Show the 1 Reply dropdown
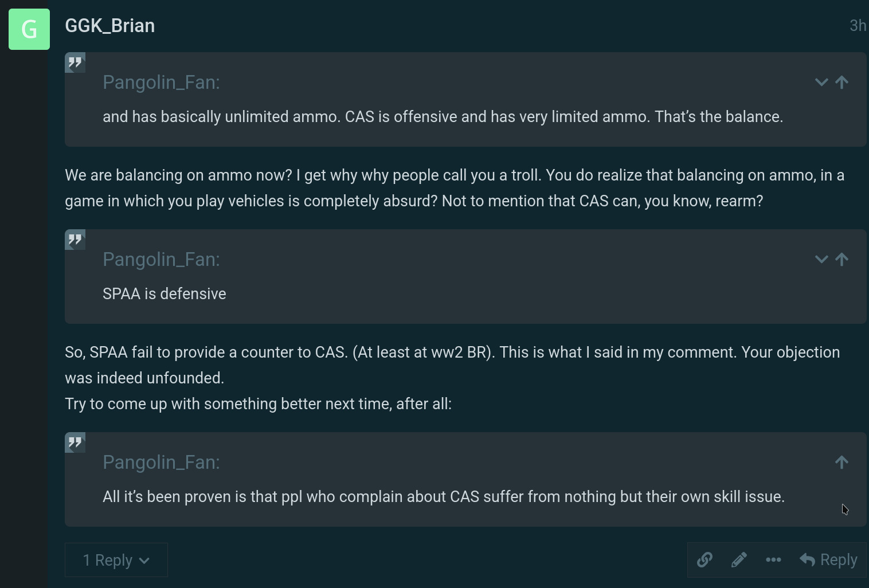 pos(116,560)
